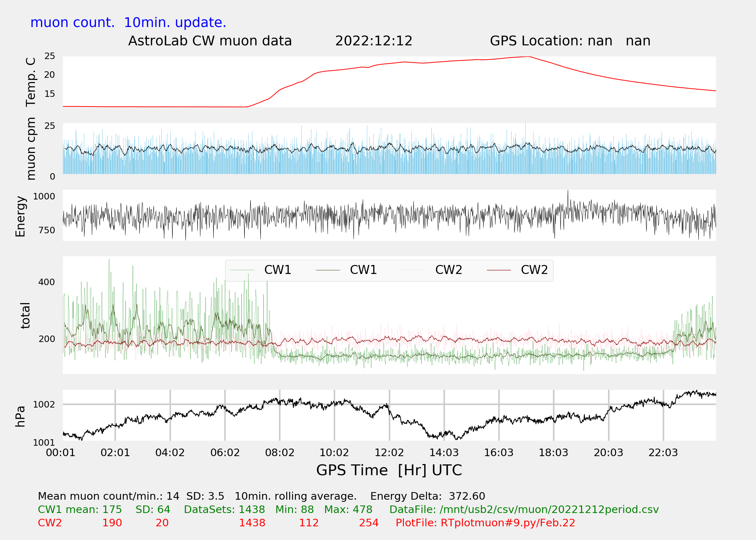Image resolution: width=756 pixels, height=540 pixels.
Task: Click the pink CW2 legend line
Action: [413, 270]
